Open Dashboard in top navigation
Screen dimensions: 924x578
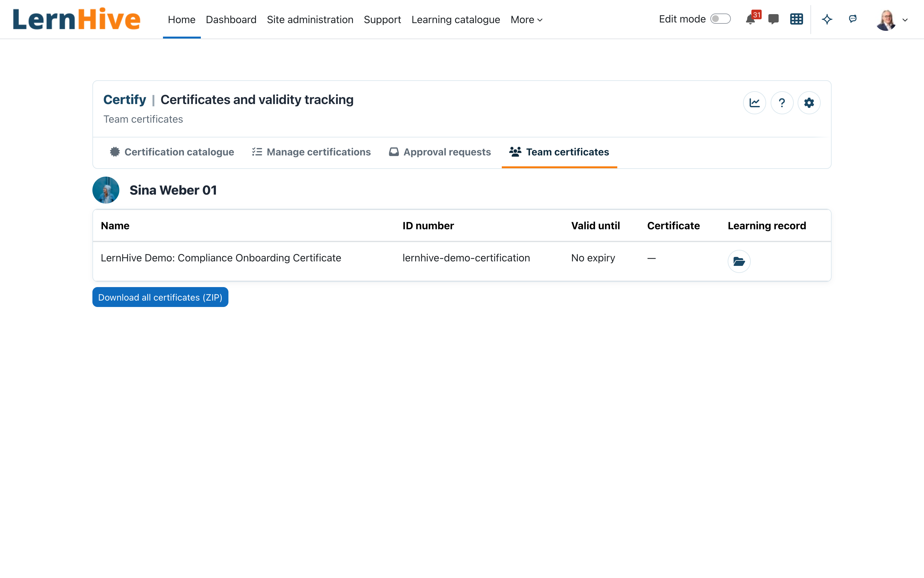coord(231,20)
